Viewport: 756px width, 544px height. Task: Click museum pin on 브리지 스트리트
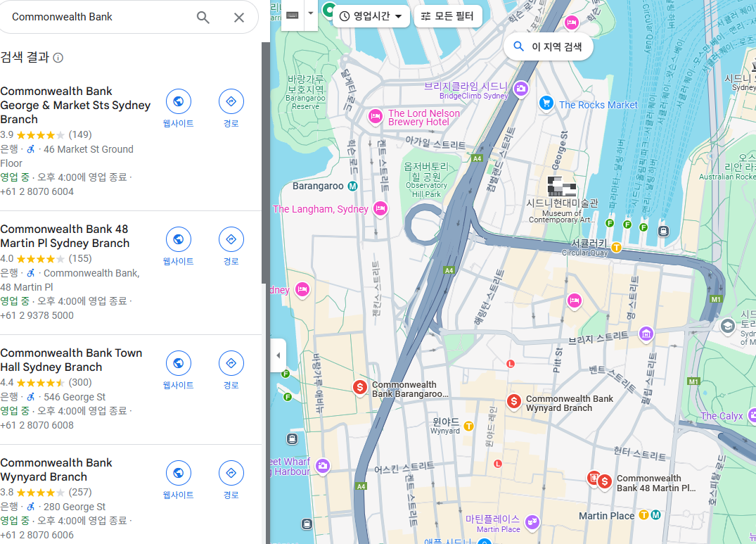(x=646, y=334)
